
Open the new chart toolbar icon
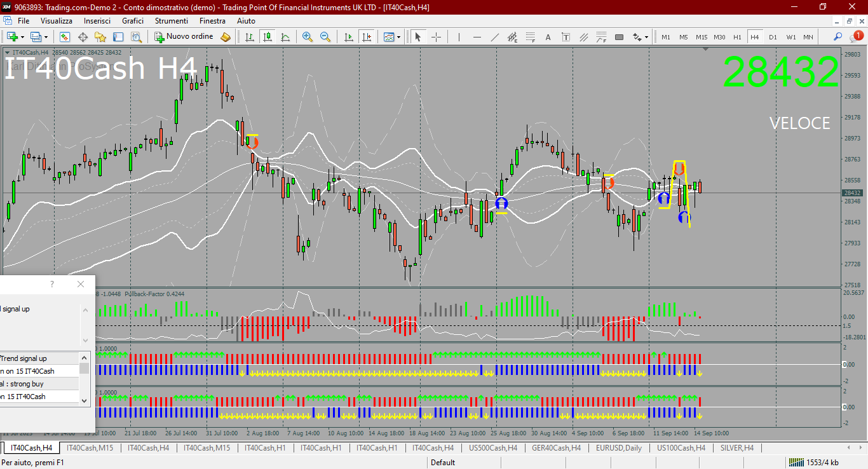(12, 37)
